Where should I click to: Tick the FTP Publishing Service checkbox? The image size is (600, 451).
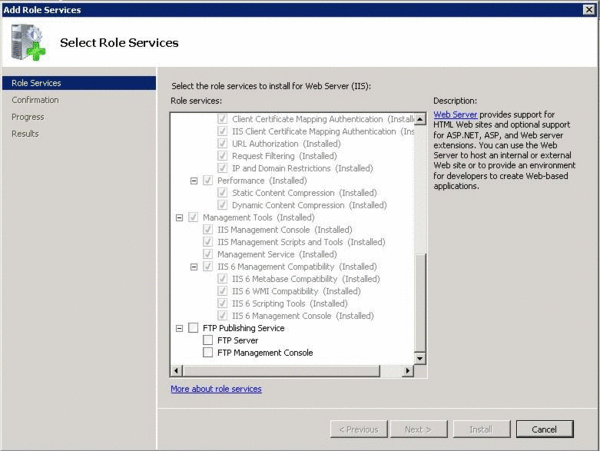click(193, 328)
